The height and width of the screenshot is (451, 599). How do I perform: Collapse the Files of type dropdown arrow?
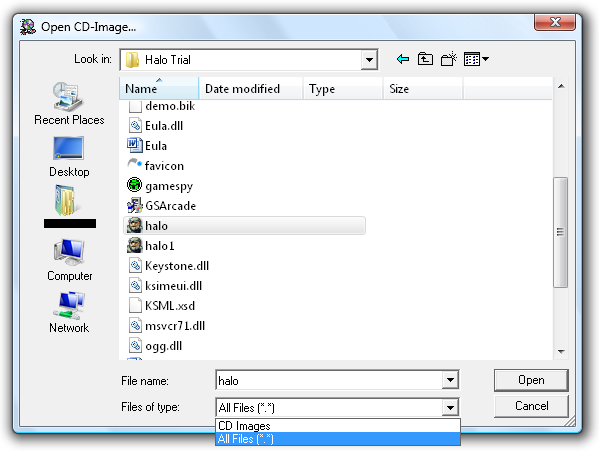(450, 407)
